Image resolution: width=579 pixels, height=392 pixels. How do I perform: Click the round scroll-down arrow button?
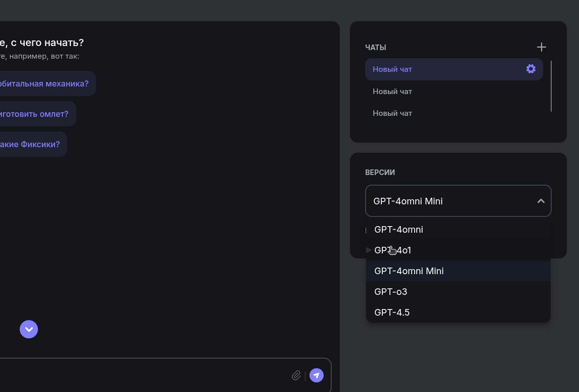pyautogui.click(x=29, y=329)
